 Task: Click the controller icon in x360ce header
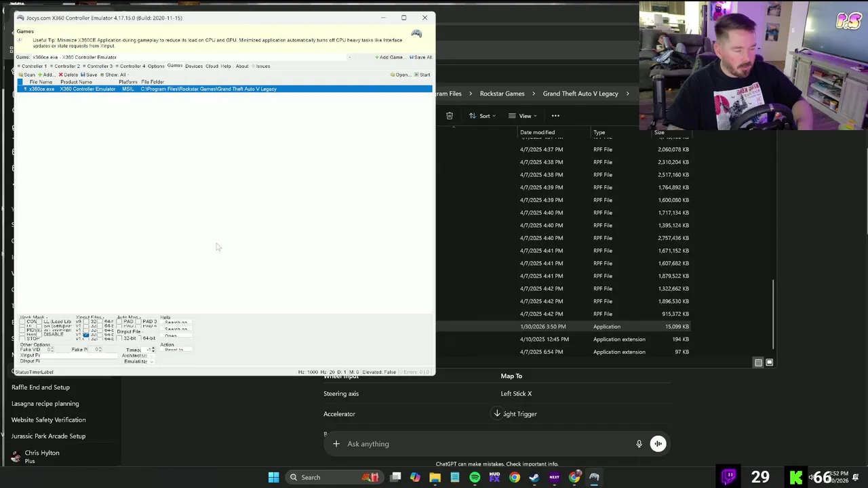[416, 34]
